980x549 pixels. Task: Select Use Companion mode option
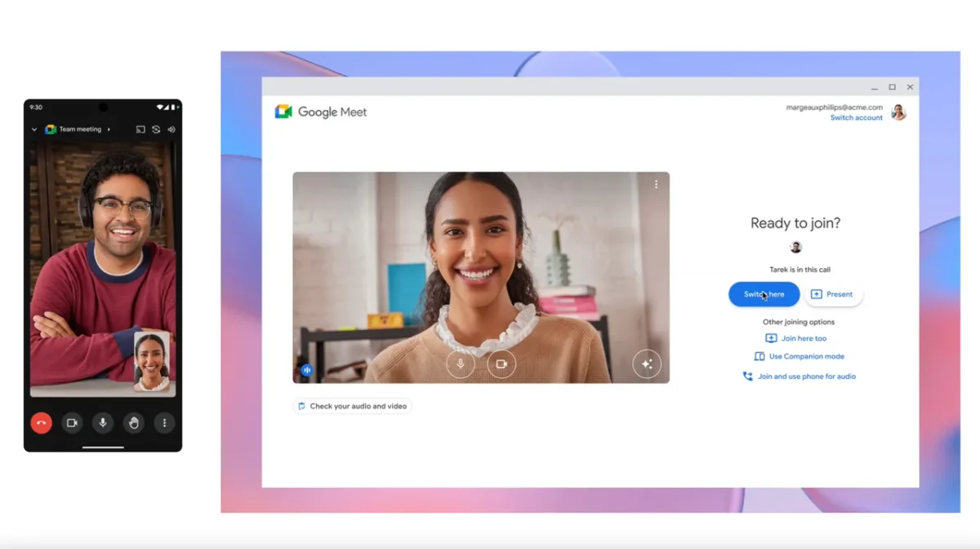806,356
